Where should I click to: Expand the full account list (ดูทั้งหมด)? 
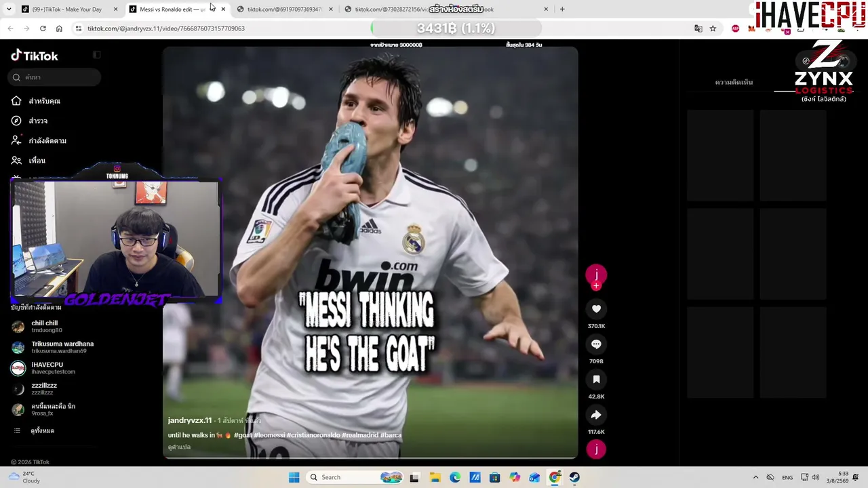click(42, 431)
